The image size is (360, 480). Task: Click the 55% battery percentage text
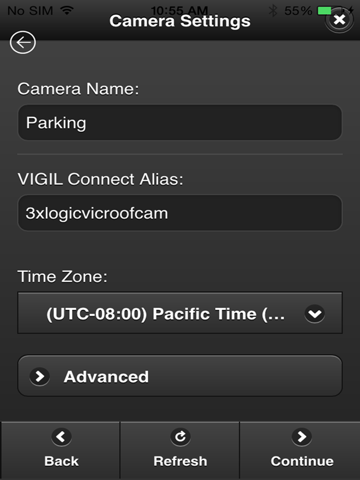[298, 11]
